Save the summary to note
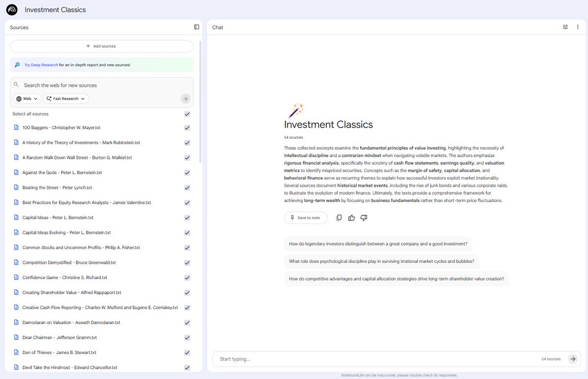 306,218
